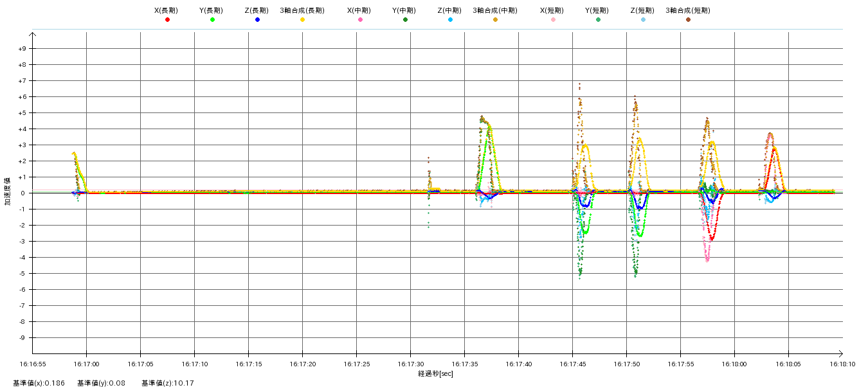Image resolution: width=868 pixels, height=392 pixels.
Task: Click the 16:18:00 time axis tick label
Action: 734,364
